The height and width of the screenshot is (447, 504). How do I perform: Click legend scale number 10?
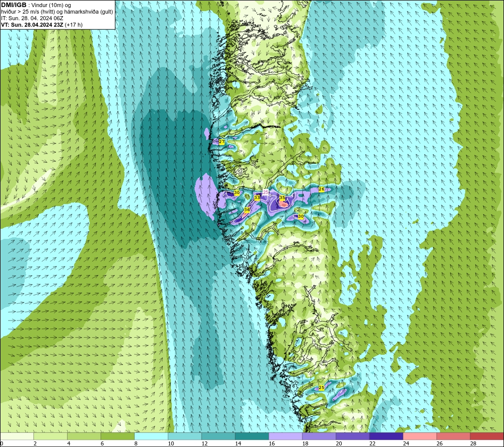[x=171, y=443]
